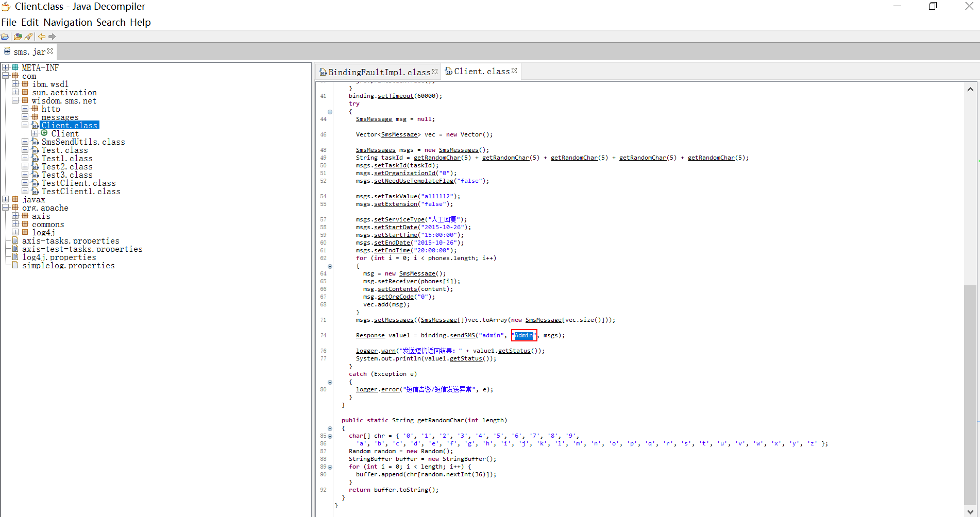Click the META-INF package icon

[15, 67]
